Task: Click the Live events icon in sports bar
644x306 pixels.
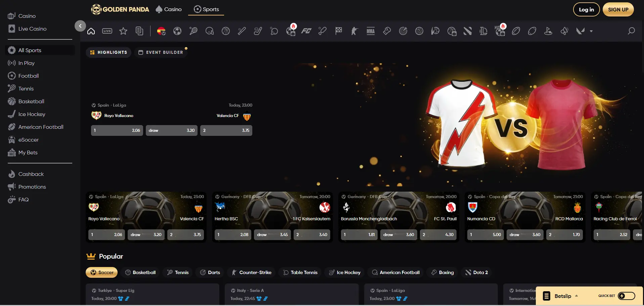Action: (107, 31)
